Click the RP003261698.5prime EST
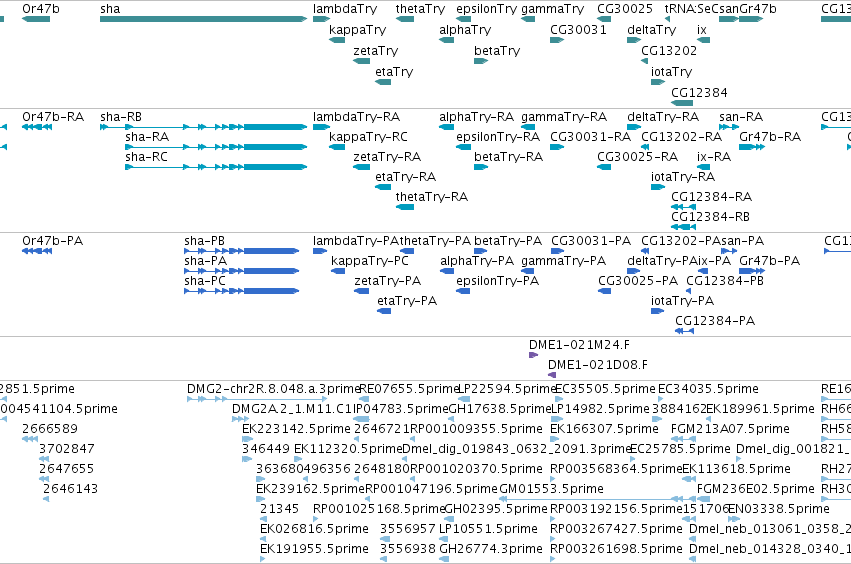The height and width of the screenshot is (564, 851). coord(553,559)
